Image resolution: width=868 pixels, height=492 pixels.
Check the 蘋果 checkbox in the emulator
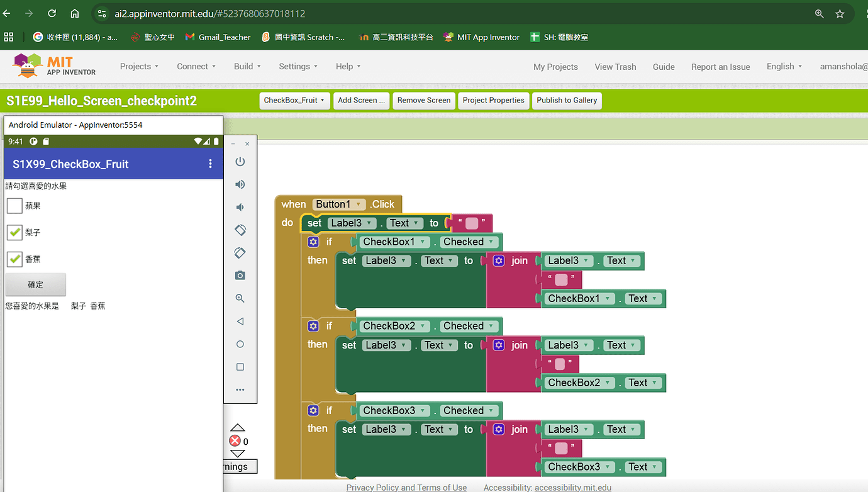tap(14, 206)
